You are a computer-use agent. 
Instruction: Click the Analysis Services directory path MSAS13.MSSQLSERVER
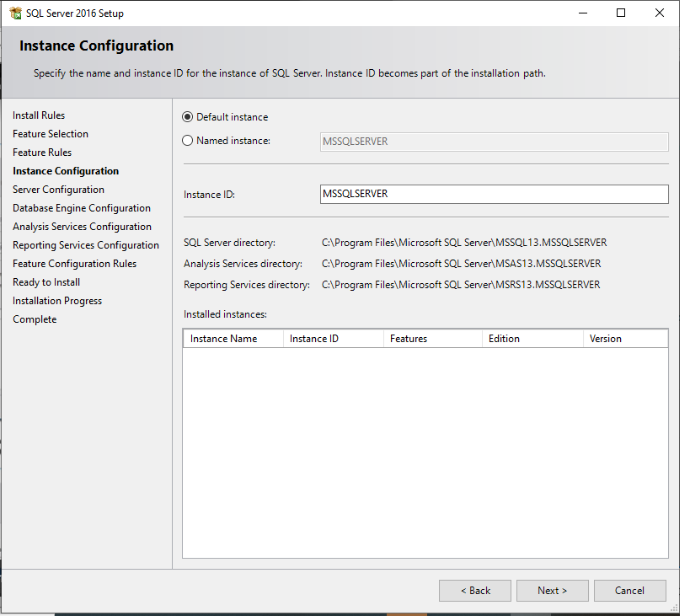(461, 264)
